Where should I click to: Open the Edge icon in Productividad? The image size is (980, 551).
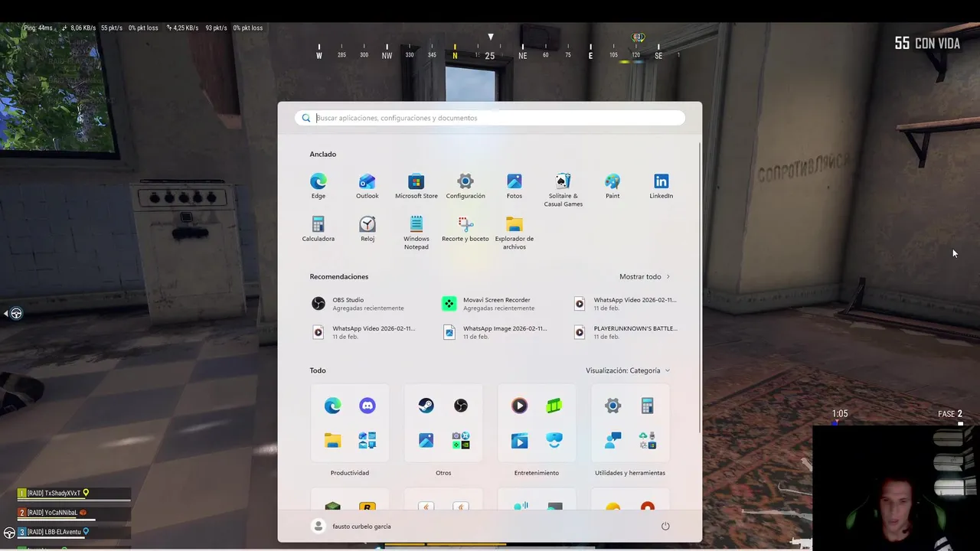pyautogui.click(x=332, y=406)
